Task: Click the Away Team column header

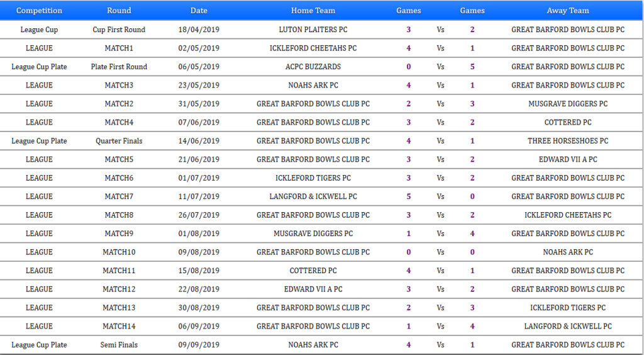Action: point(568,11)
